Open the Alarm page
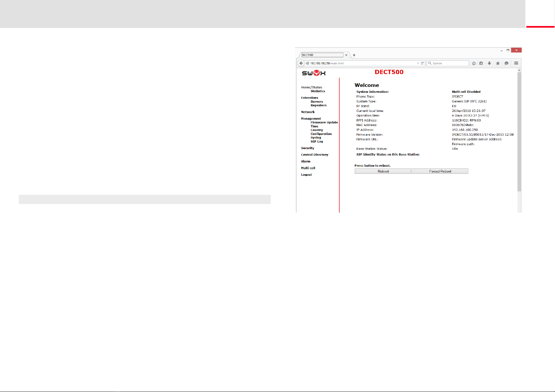The image size is (555, 392). tap(306, 161)
